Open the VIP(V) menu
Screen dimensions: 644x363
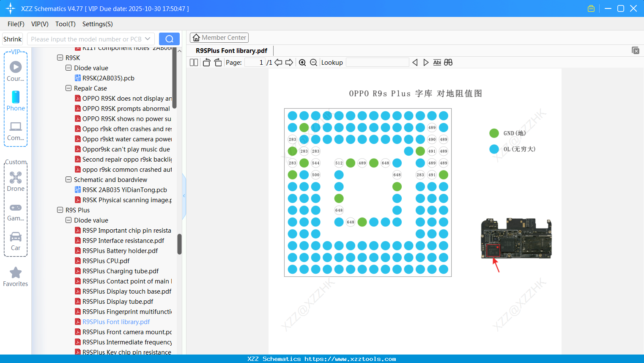(x=40, y=24)
